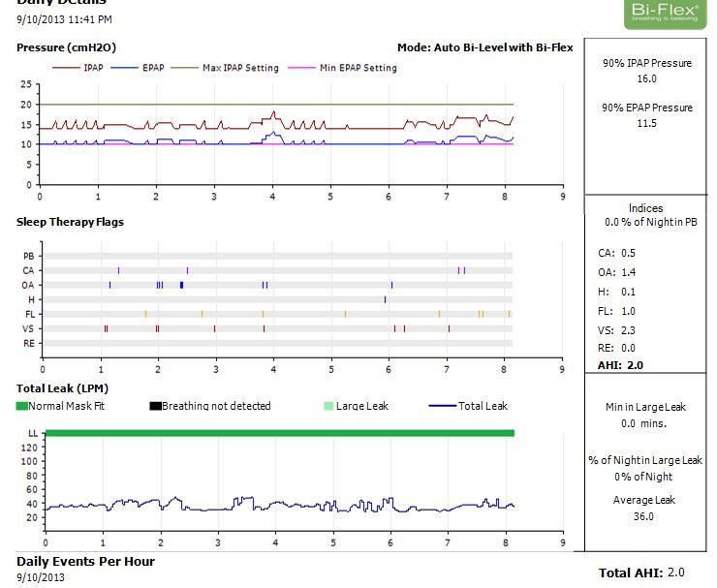Viewport: 717px width, 588px height.
Task: Click the FL row label in flags chart
Action: click(29, 315)
